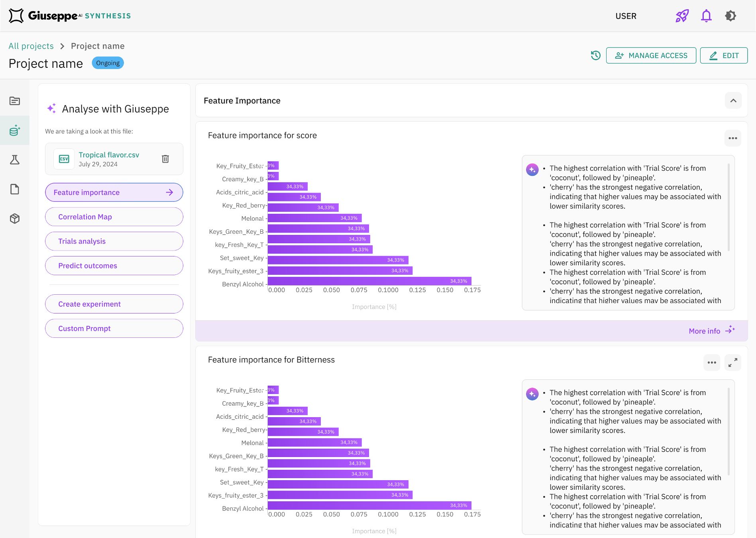Click the Bitterness insights panel scrollbar
The image size is (756, 538).
729,432
